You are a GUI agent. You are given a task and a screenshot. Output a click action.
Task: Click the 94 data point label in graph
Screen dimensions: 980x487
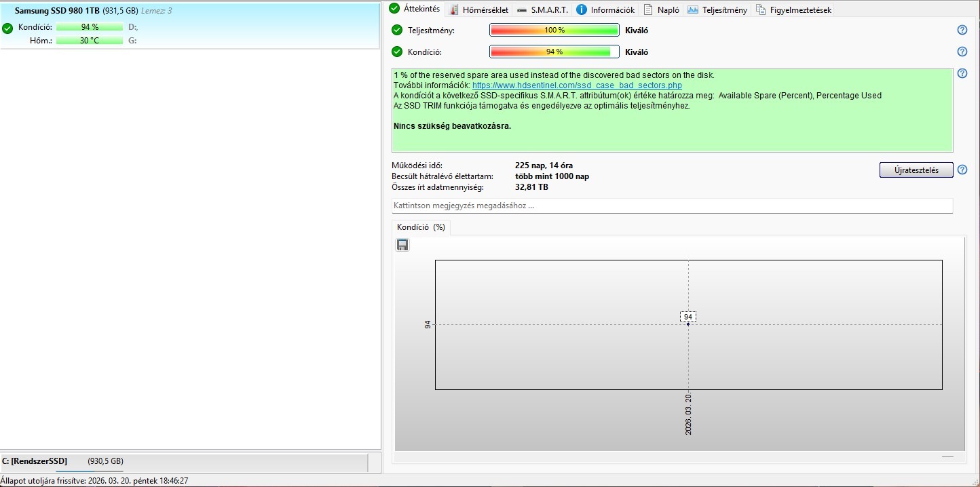tap(688, 317)
